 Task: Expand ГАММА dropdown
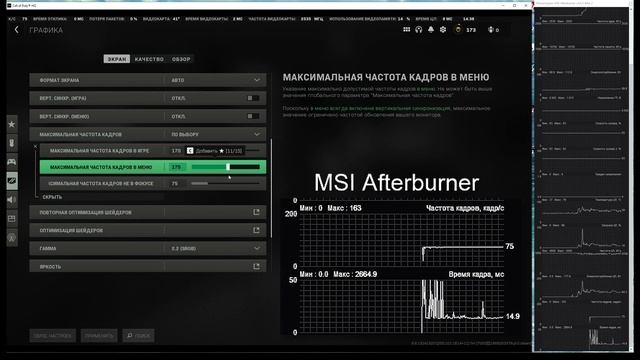tap(257, 248)
